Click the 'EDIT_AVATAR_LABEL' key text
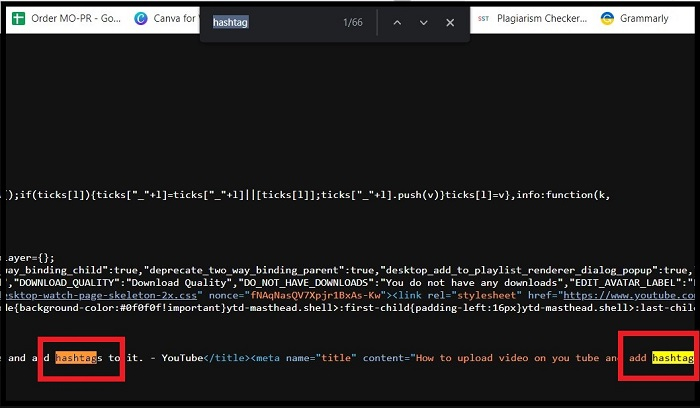Viewport: 700px width, 408px height. click(628, 283)
